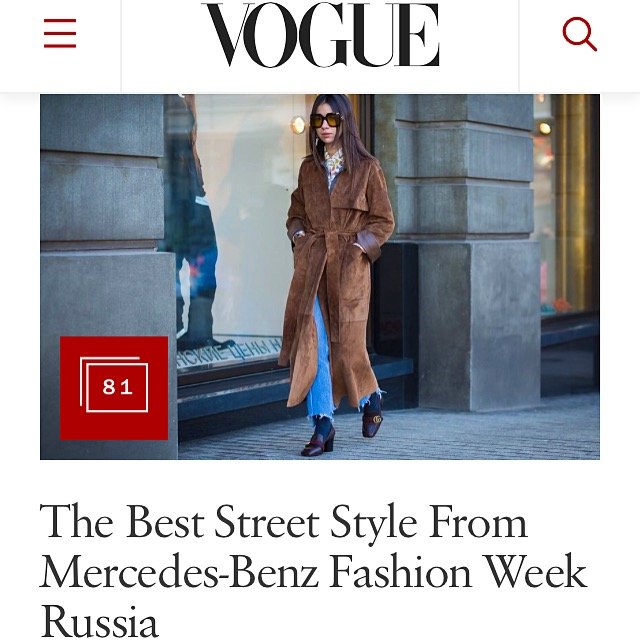Open street style photo of woman in suede coat
Image resolution: width=640 pixels, height=640 pixels.
(x=320, y=277)
